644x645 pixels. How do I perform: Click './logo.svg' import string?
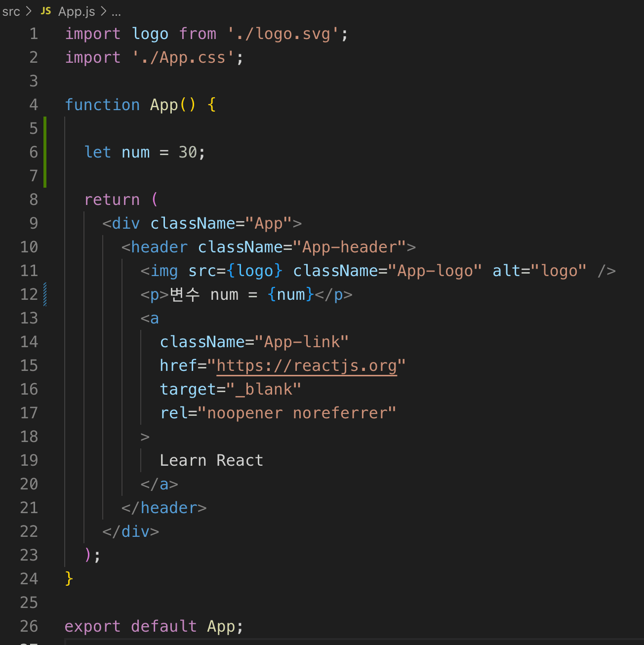(283, 34)
